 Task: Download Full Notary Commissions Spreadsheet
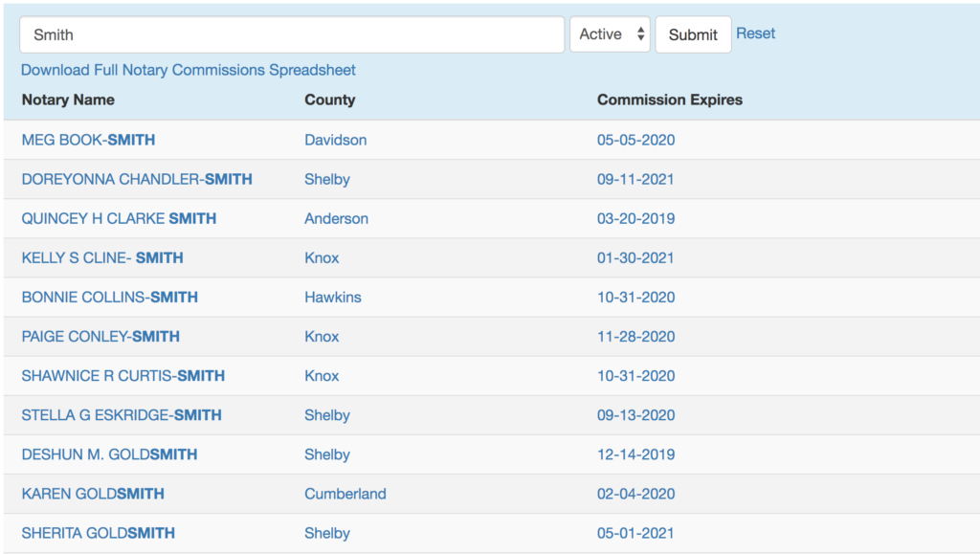click(189, 70)
